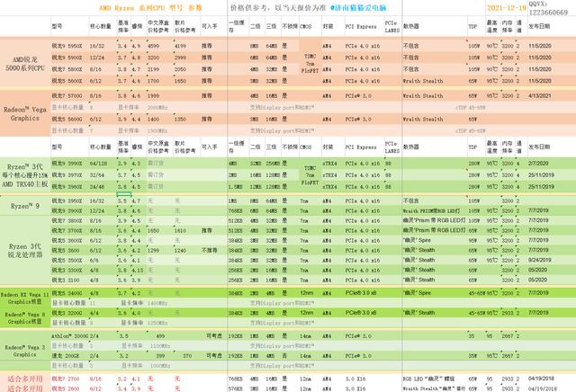576x392 pixels.
Task: Select the core count cell '24/48'
Action: coord(97,187)
